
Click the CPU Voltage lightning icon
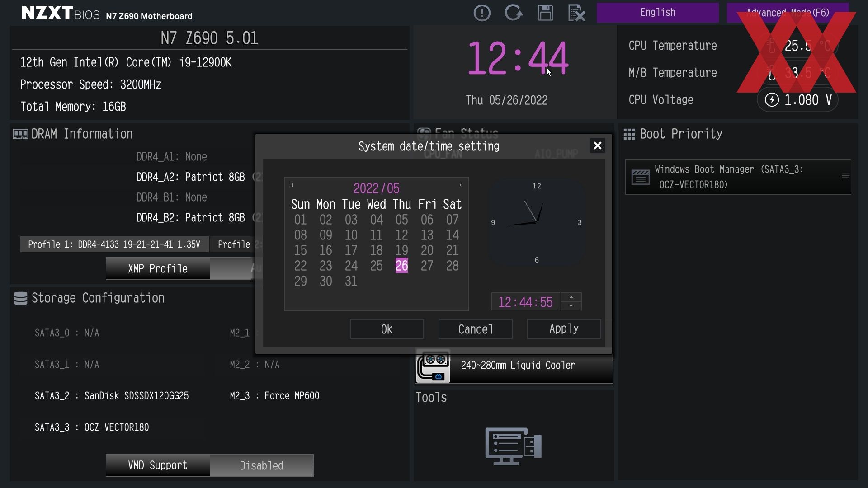[x=771, y=100]
